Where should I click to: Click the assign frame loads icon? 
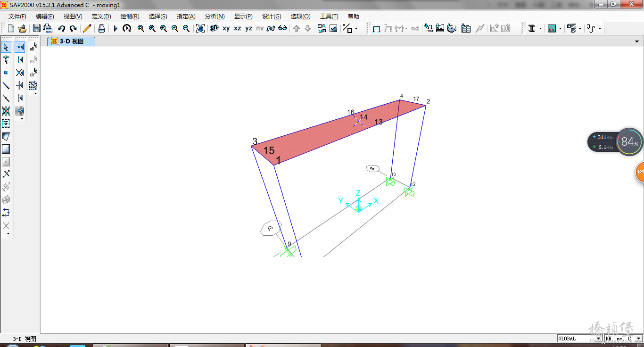coord(440,28)
